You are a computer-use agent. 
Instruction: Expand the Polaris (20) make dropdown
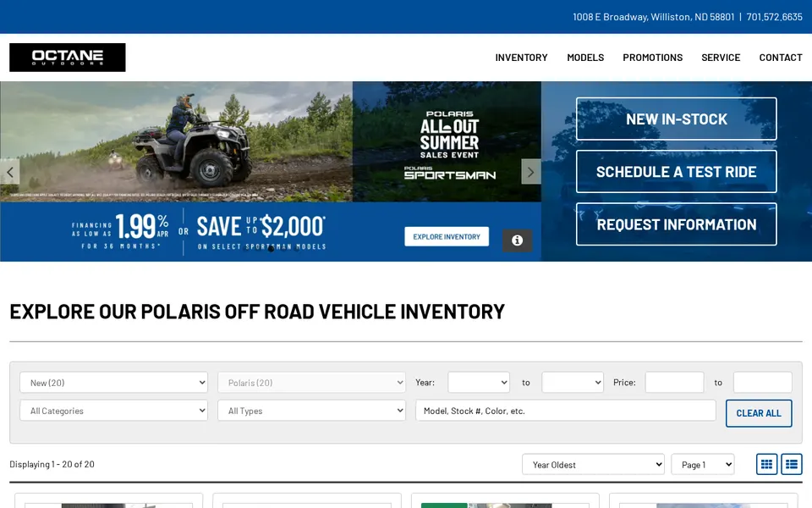(x=311, y=383)
